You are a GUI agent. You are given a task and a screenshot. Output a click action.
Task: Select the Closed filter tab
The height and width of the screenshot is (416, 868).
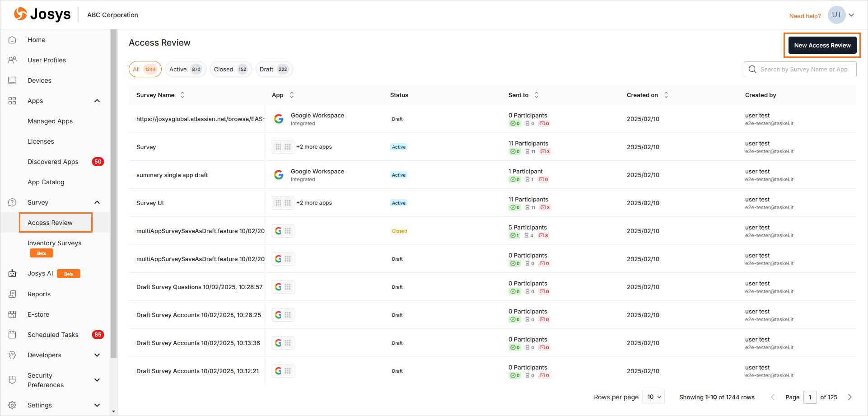231,69
